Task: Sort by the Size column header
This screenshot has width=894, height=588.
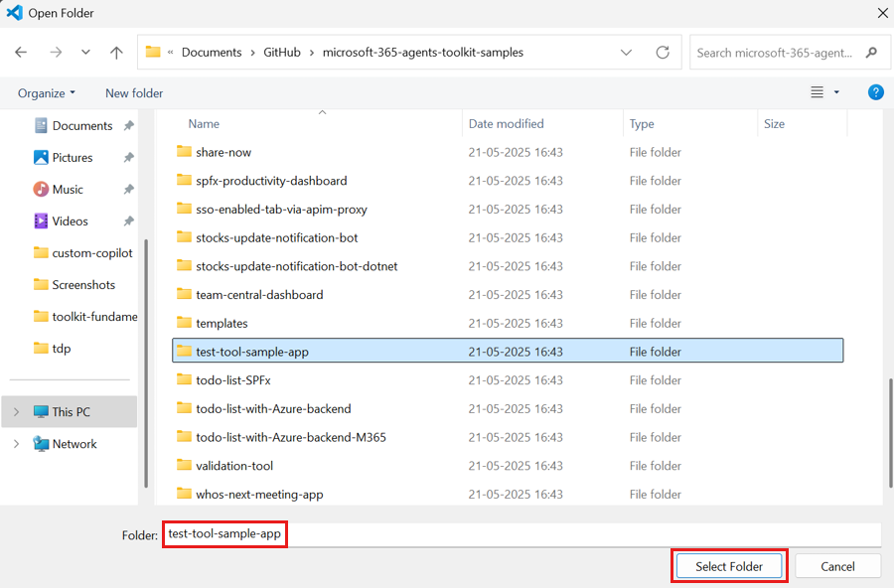Action: [774, 124]
